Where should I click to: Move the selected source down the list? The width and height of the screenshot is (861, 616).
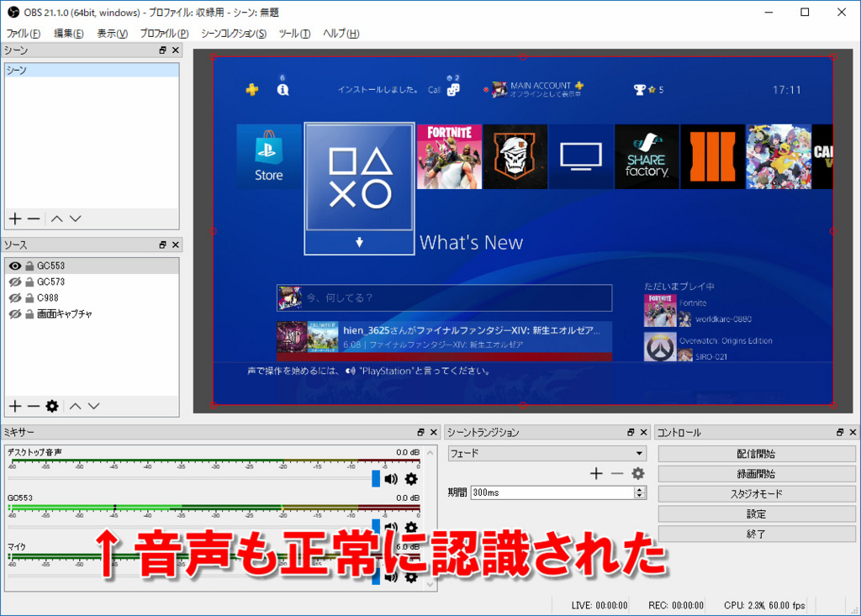point(92,406)
